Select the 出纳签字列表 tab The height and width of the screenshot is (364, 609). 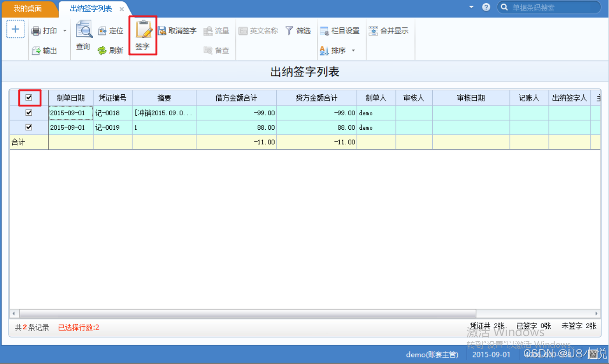point(91,9)
